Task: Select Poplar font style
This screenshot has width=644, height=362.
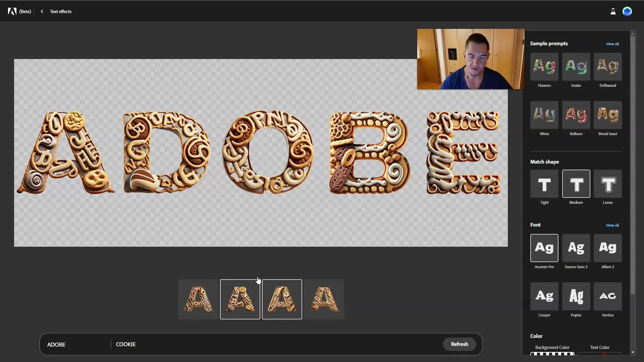Action: click(576, 296)
